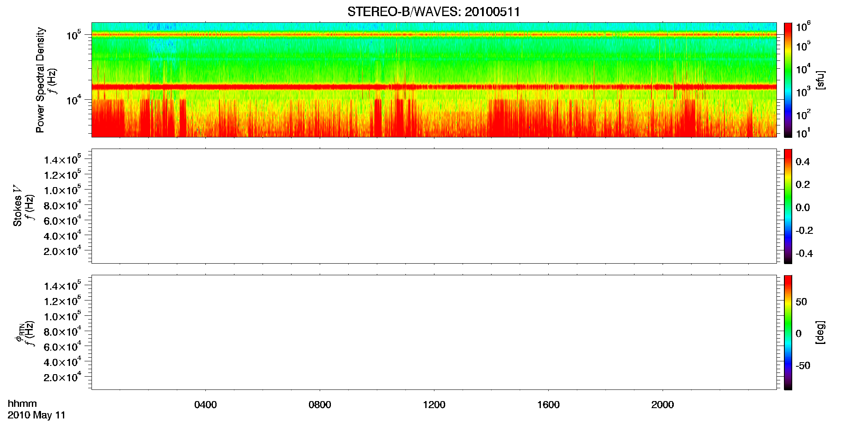The width and height of the screenshot is (868, 447).
Task: Click the empty phi RTN plot panel
Action: point(434,332)
